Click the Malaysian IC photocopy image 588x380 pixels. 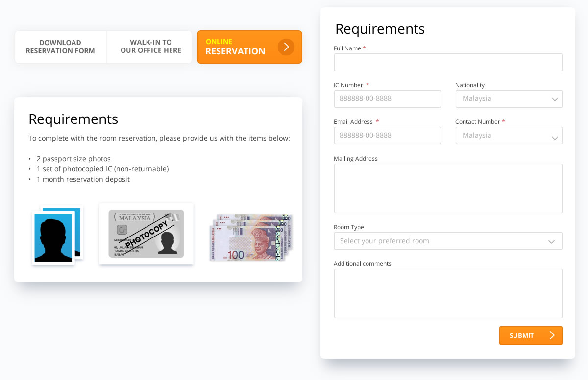(146, 234)
